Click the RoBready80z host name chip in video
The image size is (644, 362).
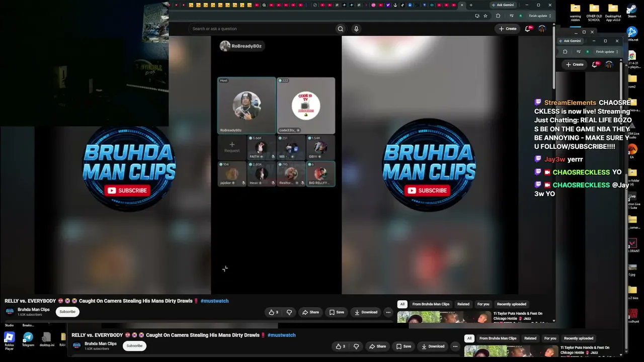tap(241, 46)
